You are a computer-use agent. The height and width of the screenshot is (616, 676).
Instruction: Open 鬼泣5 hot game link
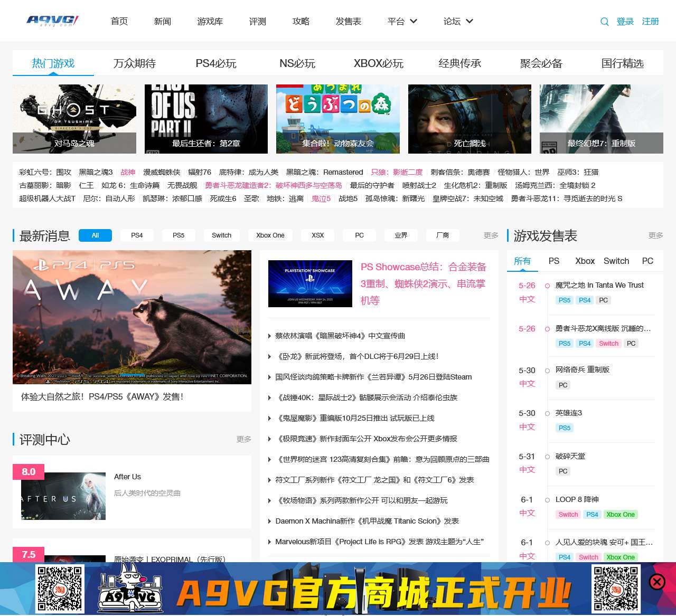321,198
